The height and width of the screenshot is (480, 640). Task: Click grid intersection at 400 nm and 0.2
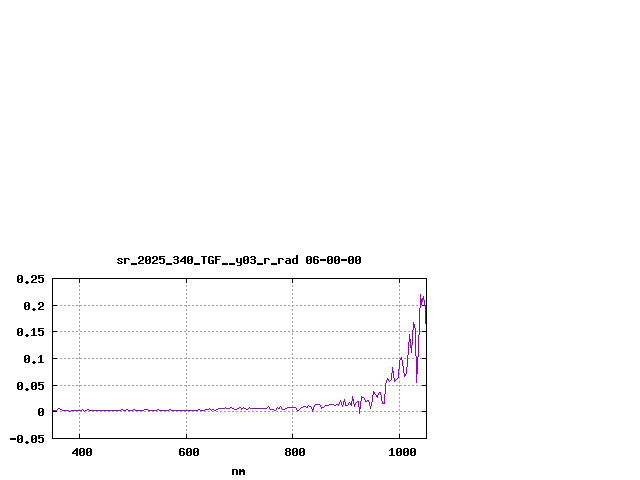[80, 305]
